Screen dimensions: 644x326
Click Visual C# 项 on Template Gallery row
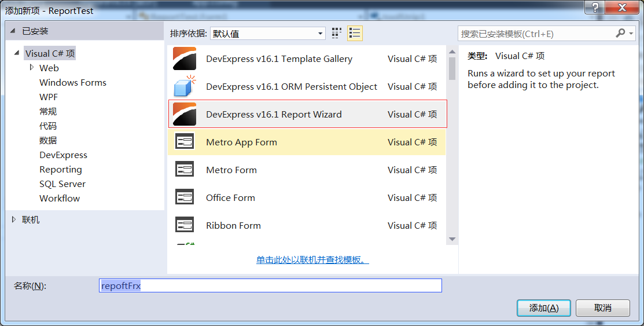pos(413,59)
